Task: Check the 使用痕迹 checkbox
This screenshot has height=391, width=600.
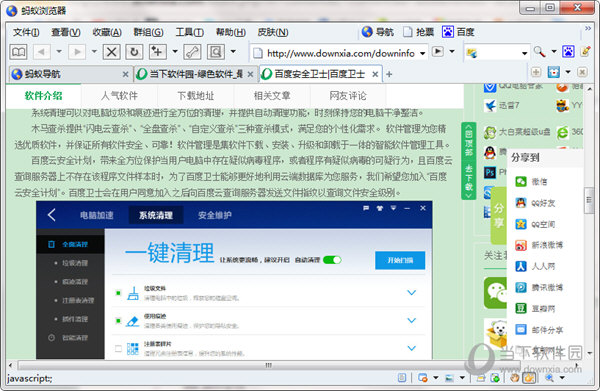Action: [x=118, y=321]
